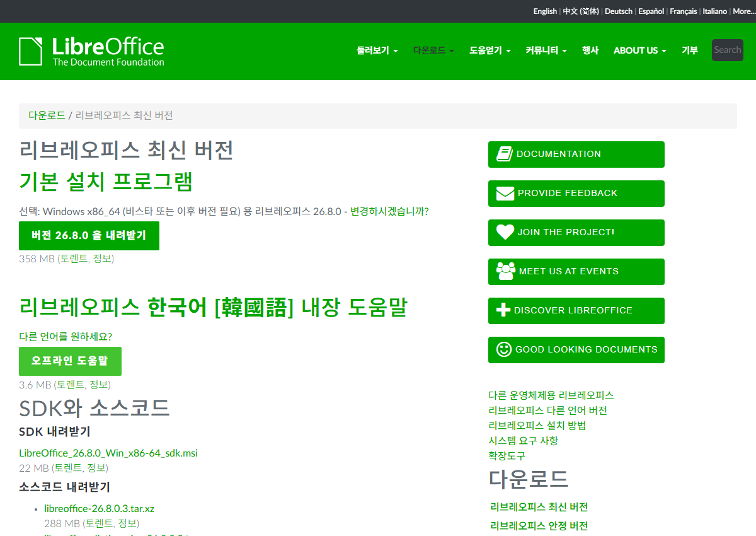756x536 pixels.
Task: Click 시스템 요구 사항 link
Action: [x=524, y=441]
